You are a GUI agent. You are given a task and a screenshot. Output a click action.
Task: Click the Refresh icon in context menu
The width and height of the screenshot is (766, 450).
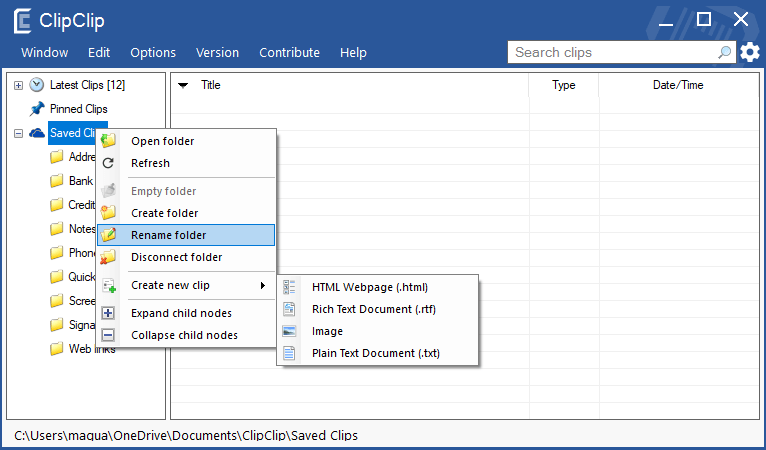pyautogui.click(x=109, y=163)
